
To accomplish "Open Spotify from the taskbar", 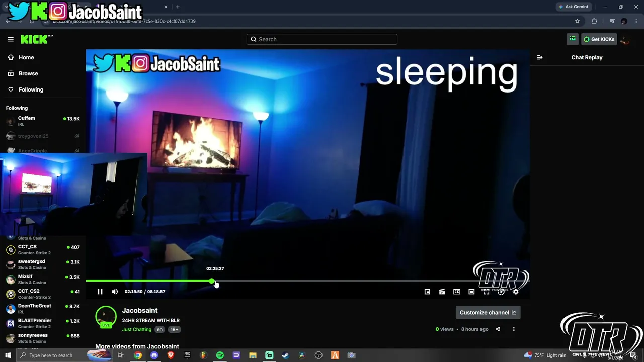I will point(220,355).
